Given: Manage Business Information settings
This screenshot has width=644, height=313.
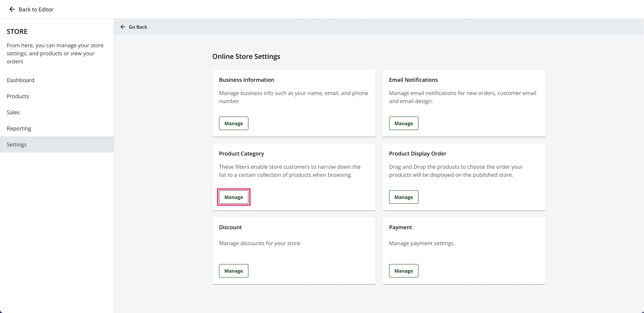Looking at the screenshot, I should tap(233, 123).
